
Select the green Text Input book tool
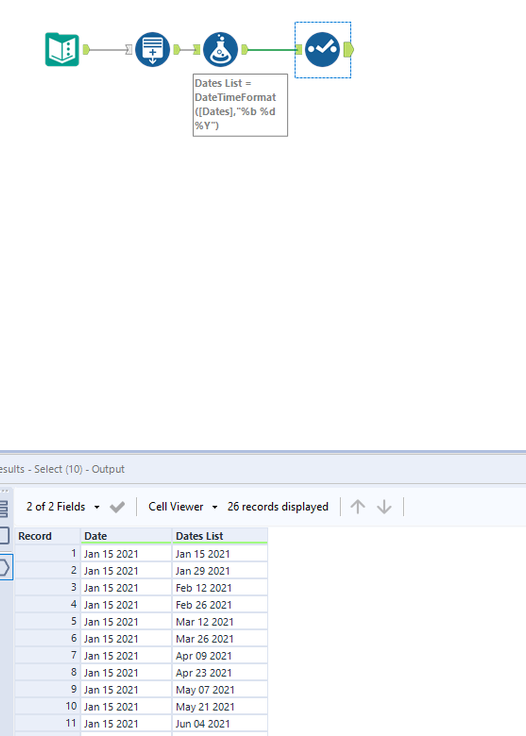click(62, 49)
